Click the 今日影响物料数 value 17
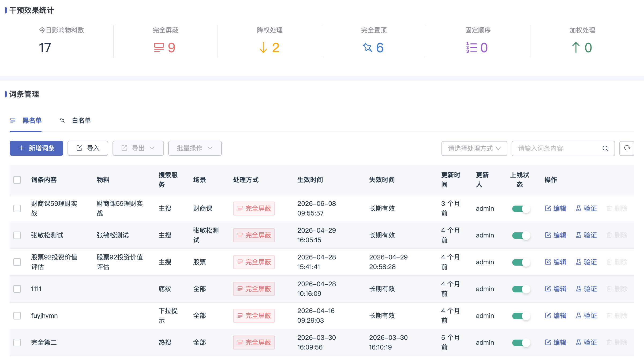 pyautogui.click(x=45, y=48)
